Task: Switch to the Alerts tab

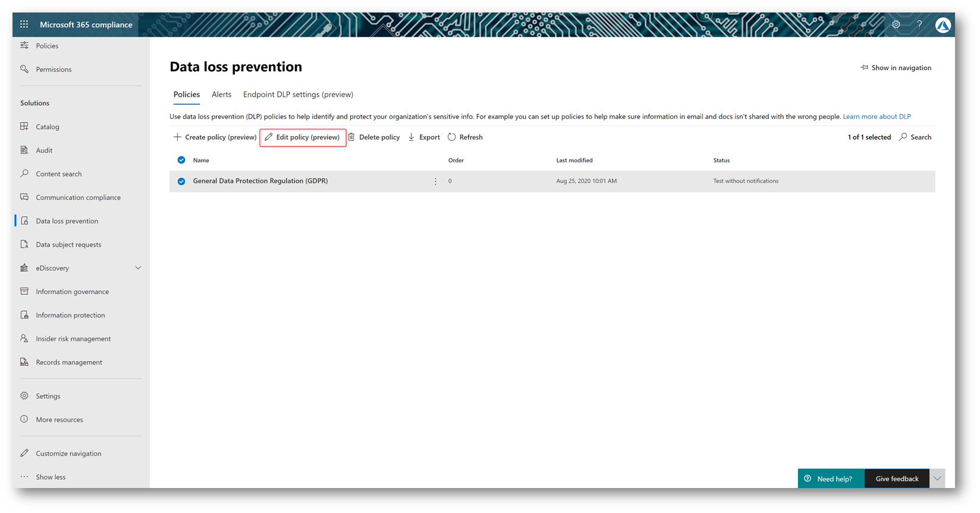Action: [221, 95]
